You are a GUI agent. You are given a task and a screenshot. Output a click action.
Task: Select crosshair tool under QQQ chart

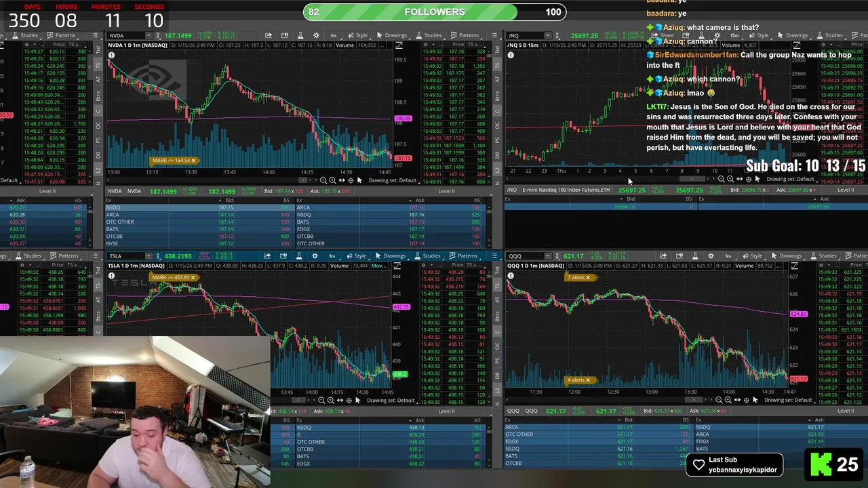pos(746,400)
